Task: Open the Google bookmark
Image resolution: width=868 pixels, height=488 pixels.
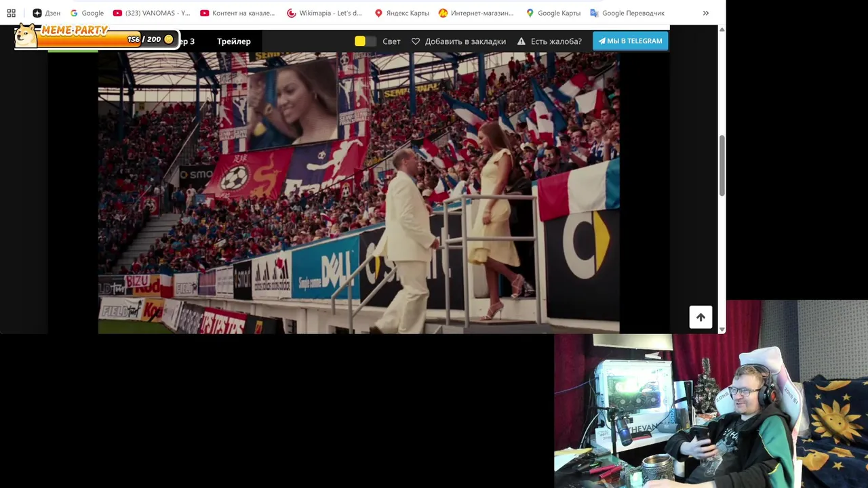Action: (87, 13)
